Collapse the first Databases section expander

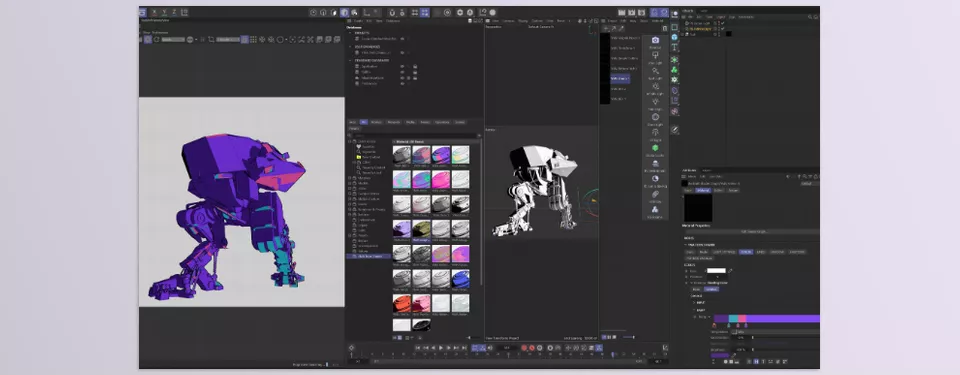point(350,32)
